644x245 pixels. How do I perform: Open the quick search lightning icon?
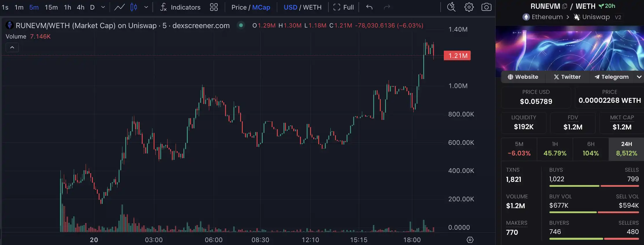tap(451, 7)
